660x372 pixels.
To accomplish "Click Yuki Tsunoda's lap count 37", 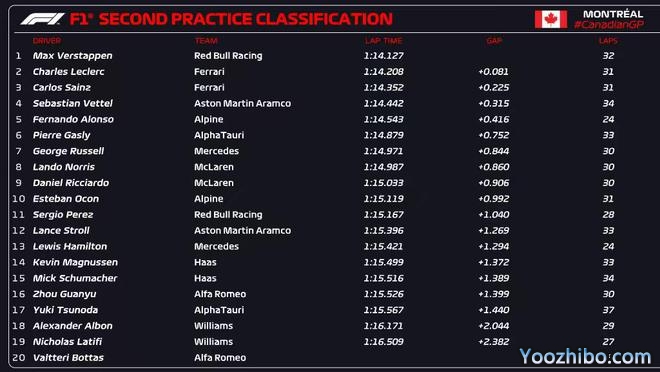I will (608, 310).
